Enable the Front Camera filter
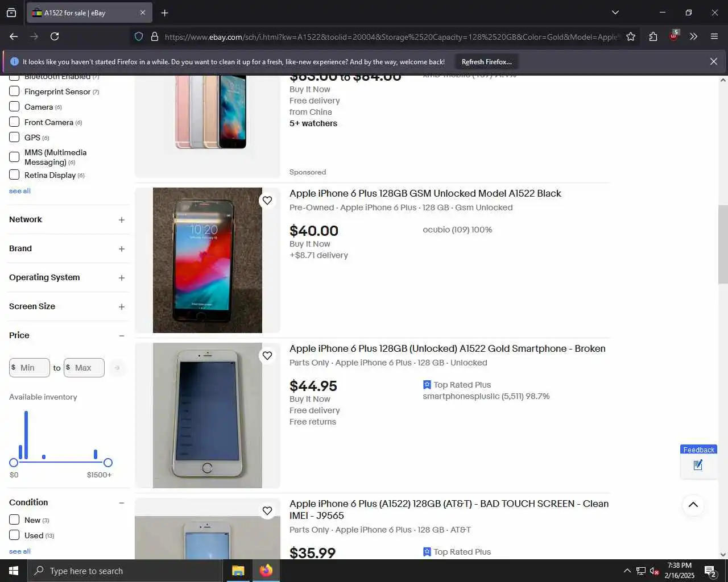Screen dimensions: 728x582 point(14,122)
